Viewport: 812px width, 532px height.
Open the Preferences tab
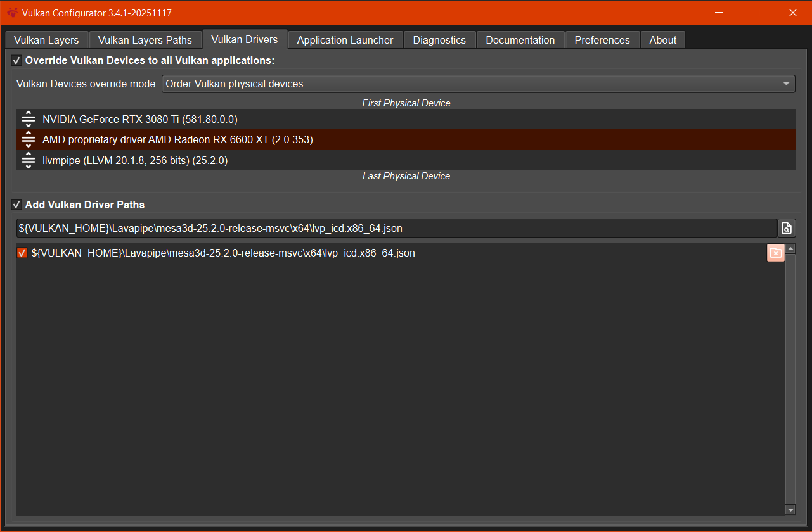[602, 40]
